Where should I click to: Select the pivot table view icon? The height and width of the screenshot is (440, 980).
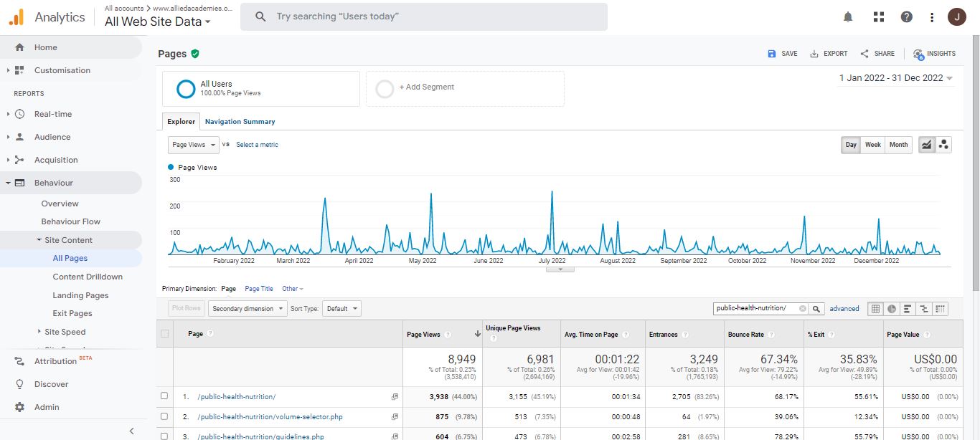tap(941, 309)
